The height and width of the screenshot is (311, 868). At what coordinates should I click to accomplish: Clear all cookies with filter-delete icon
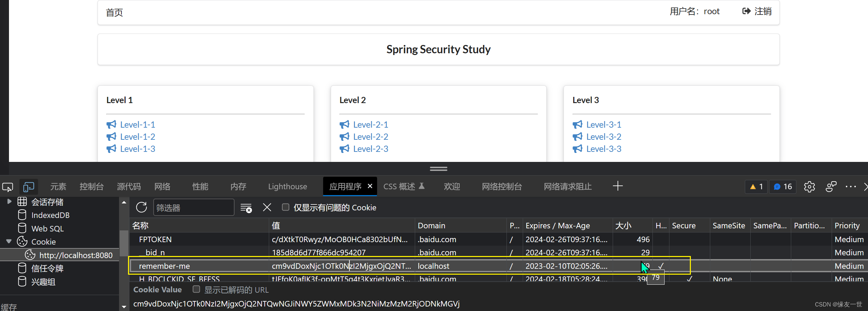246,208
